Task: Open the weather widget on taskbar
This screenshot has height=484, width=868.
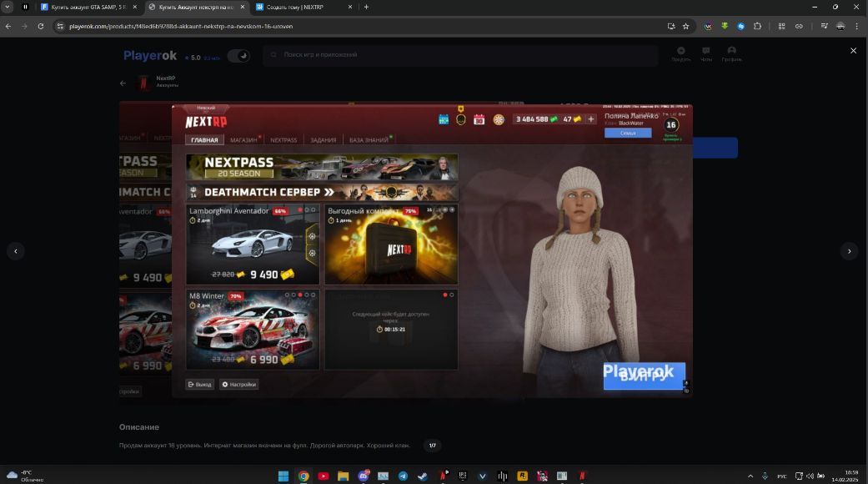Action: (26, 476)
